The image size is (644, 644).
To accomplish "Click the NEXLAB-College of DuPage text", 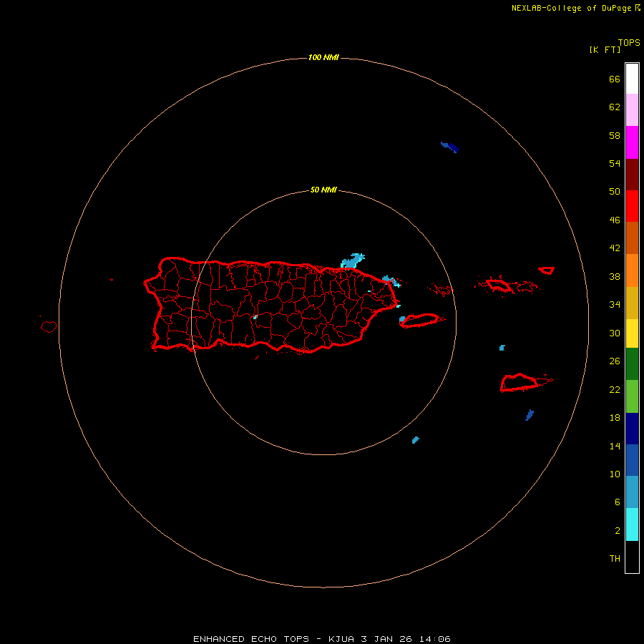I will coord(571,8).
